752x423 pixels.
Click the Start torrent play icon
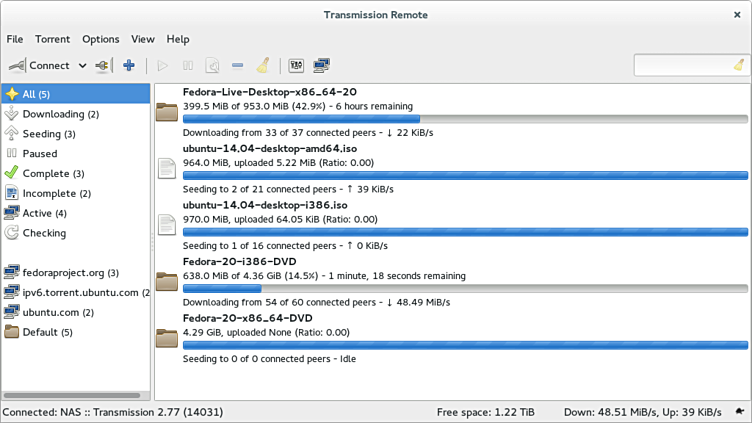pyautogui.click(x=163, y=66)
